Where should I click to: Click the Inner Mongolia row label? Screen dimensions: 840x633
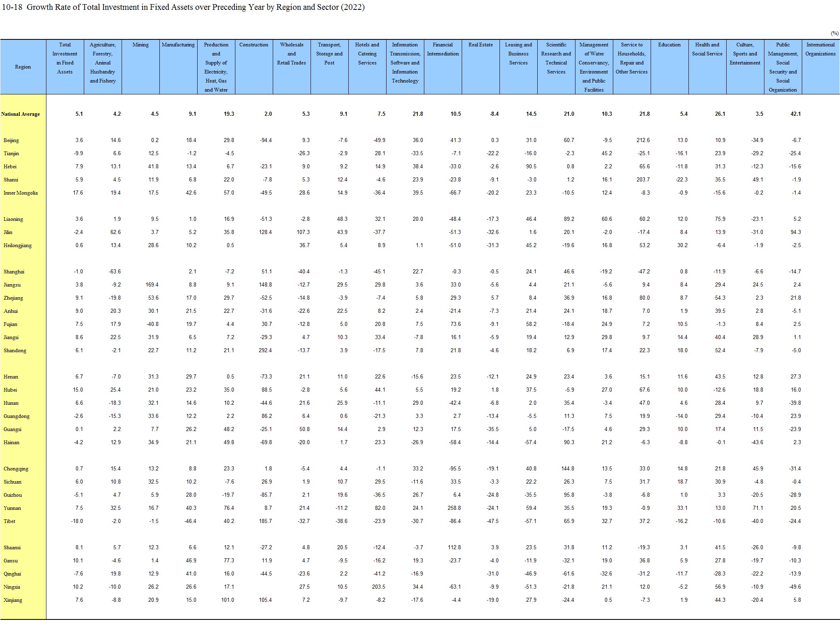coord(21,193)
